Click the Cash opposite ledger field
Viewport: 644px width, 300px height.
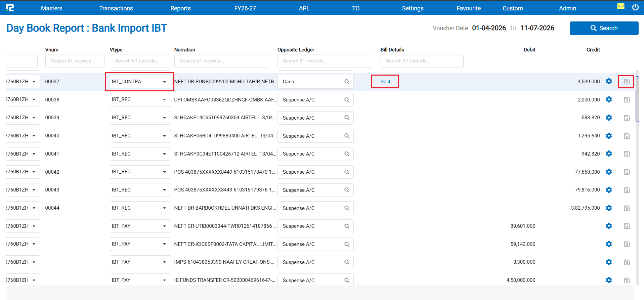pos(315,82)
